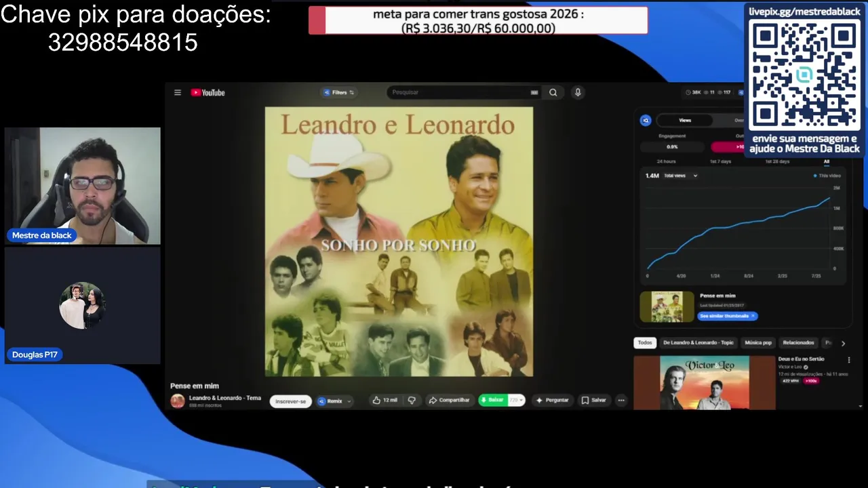Dismiss the See similar thumbnails chip
The height and width of the screenshot is (488, 868).
click(753, 316)
